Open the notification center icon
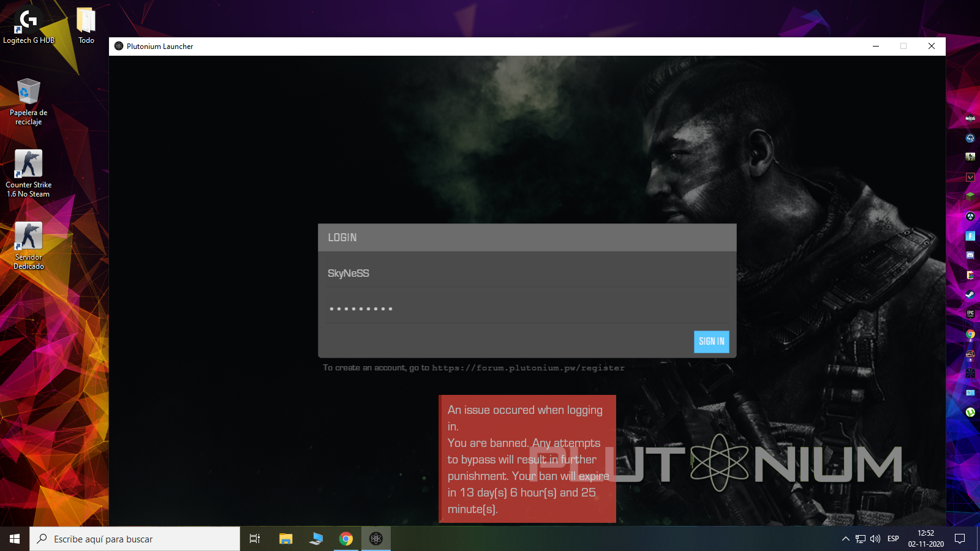Screen dimensions: 980x551 tap(960, 539)
